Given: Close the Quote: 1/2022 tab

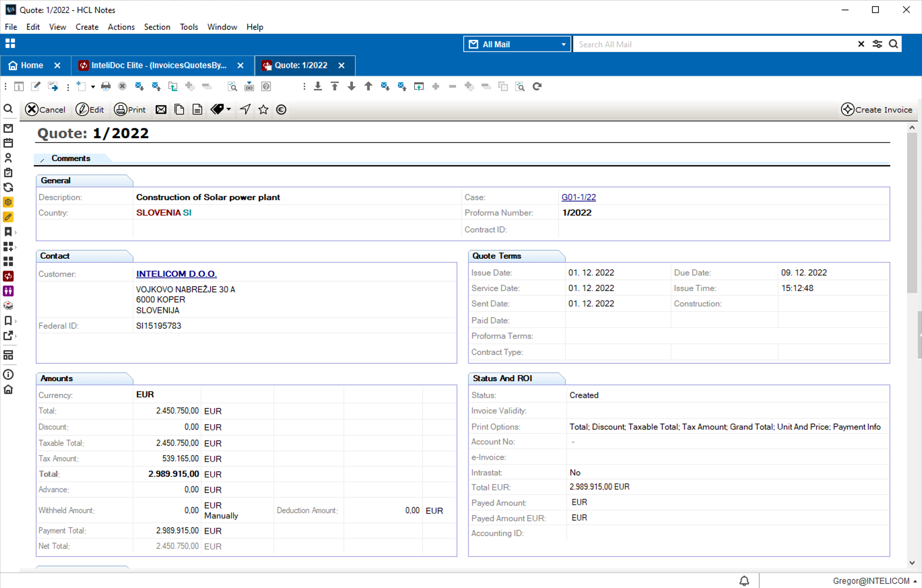Looking at the screenshot, I should [341, 65].
